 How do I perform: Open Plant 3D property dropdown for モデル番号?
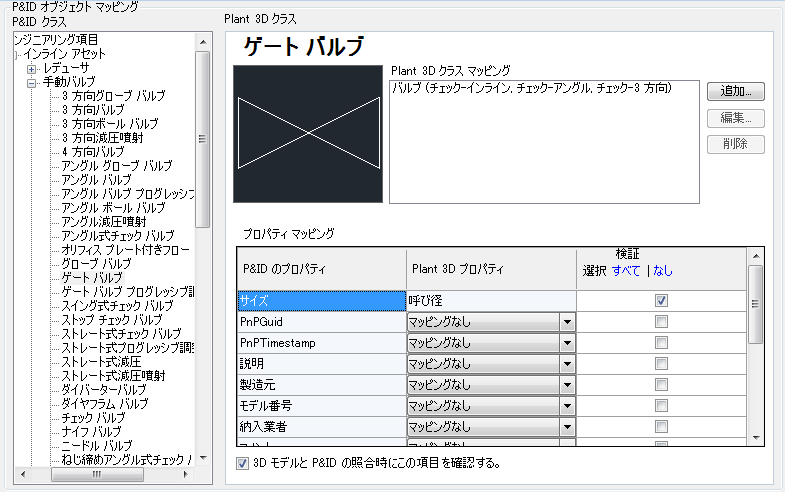(x=567, y=406)
